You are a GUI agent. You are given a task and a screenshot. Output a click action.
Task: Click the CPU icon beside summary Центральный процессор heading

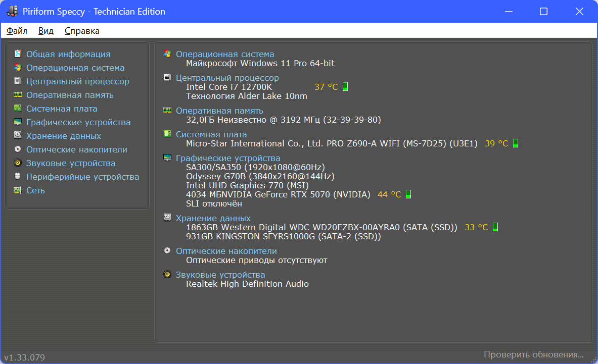(167, 78)
